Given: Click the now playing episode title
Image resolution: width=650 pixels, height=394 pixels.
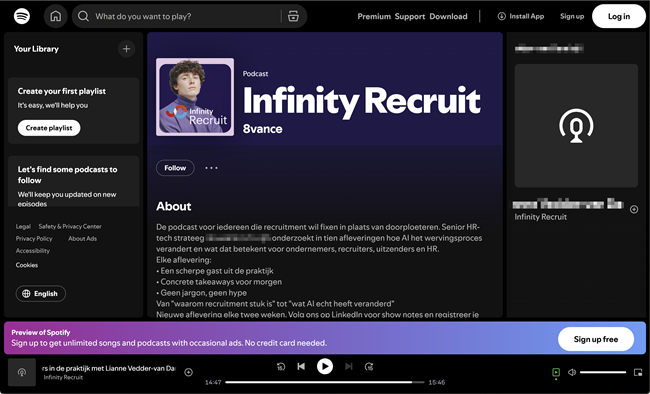Looking at the screenshot, I should pyautogui.click(x=109, y=368).
